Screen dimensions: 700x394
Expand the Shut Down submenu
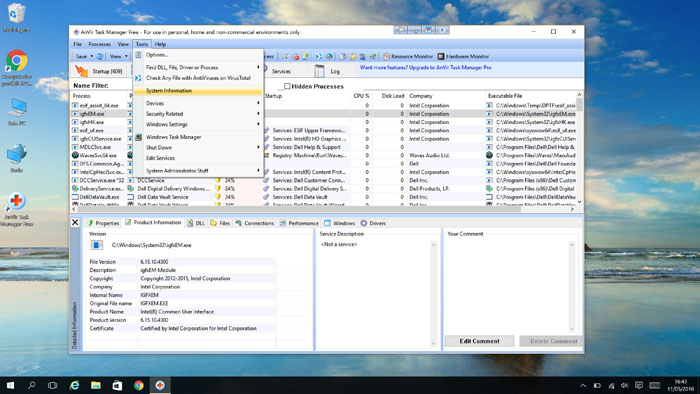tap(198, 147)
